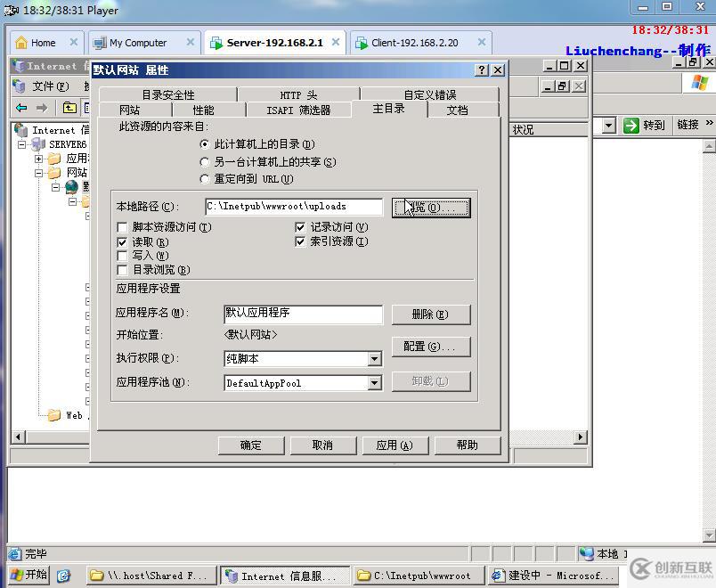Select Internet root node in tree
Screen dimensions: 716x588
pyautogui.click(x=52, y=130)
